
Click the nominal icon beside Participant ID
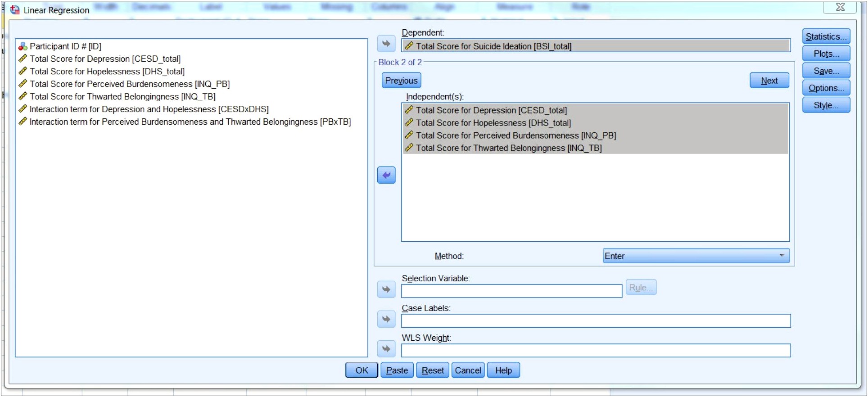pos(23,46)
